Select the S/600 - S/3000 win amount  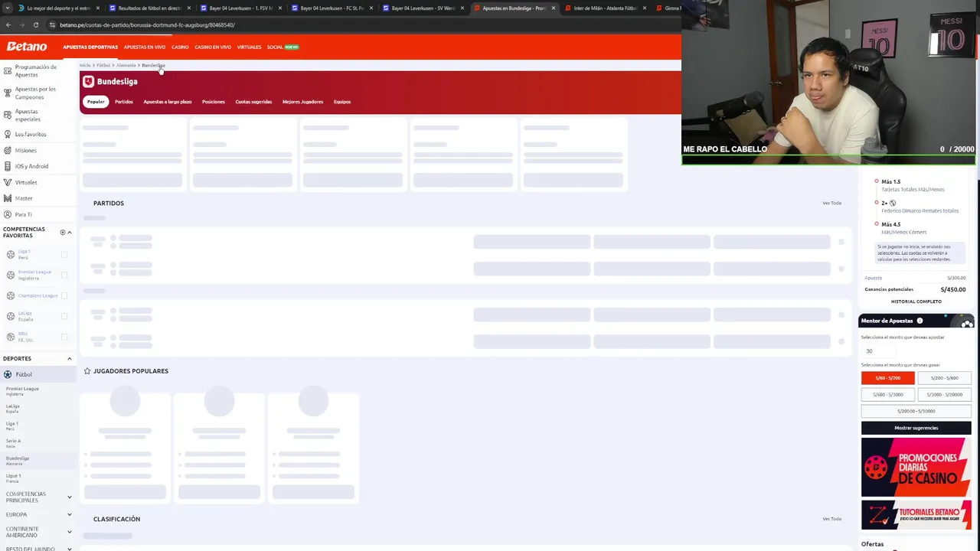point(888,395)
